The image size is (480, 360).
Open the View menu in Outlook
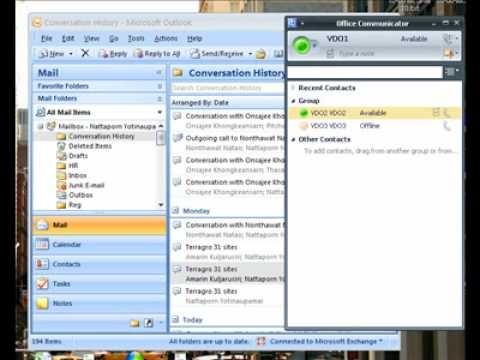pos(91,39)
